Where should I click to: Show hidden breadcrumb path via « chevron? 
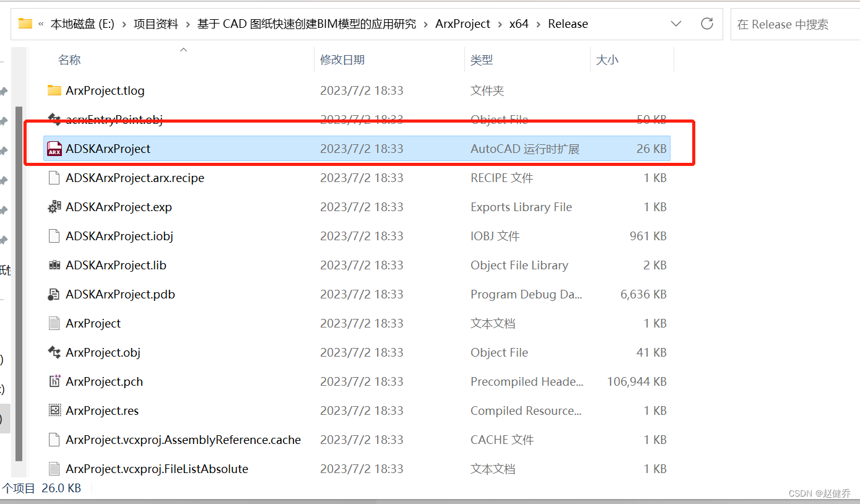coord(41,24)
